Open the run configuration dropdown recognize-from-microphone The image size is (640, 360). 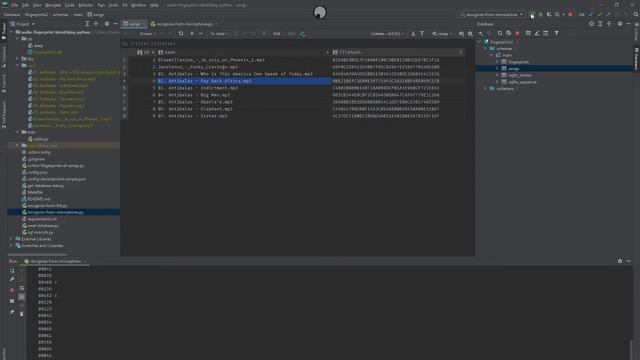[492, 14]
